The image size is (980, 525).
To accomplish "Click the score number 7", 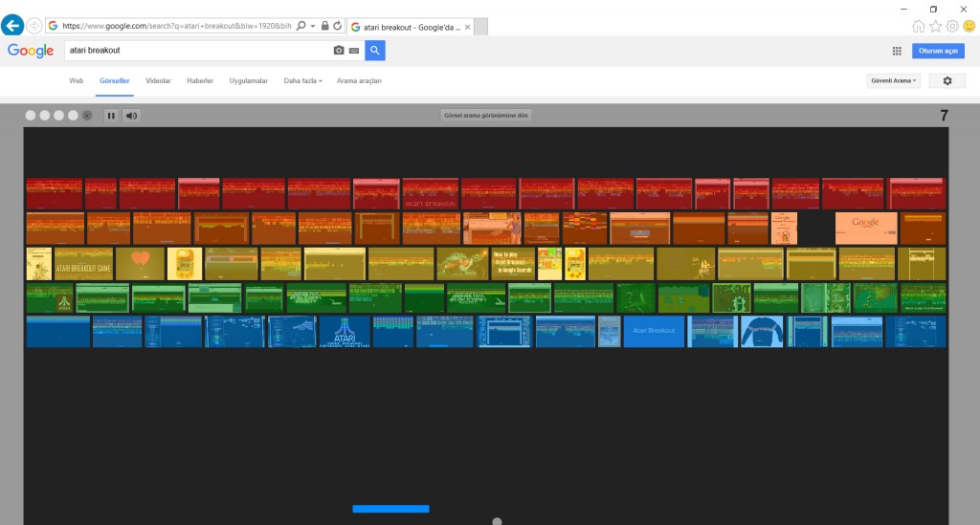I will click(x=944, y=116).
